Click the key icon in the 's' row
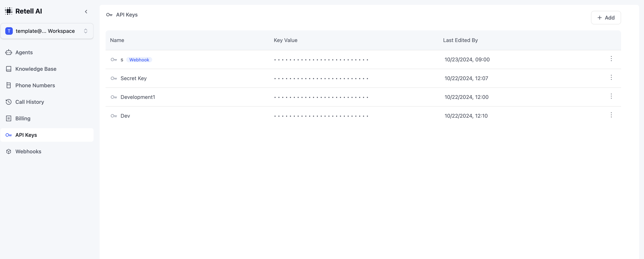 114,59
